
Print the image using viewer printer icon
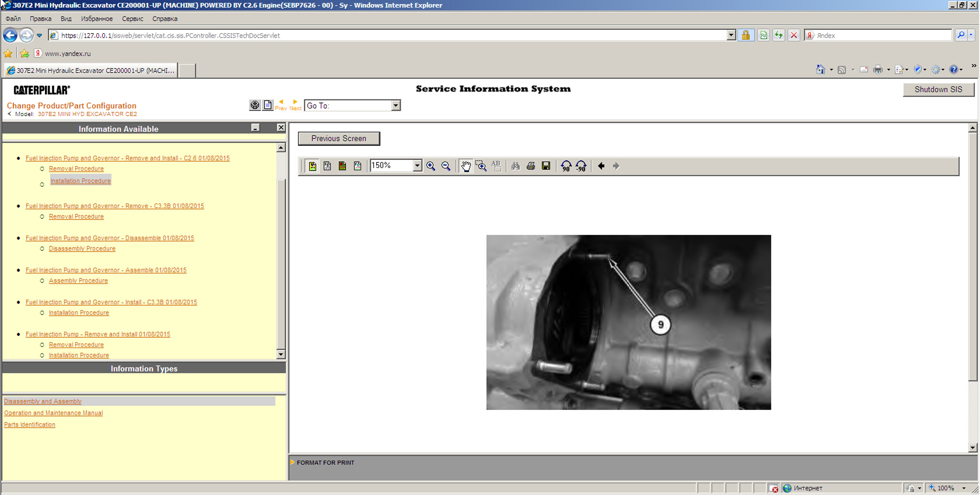(x=531, y=166)
